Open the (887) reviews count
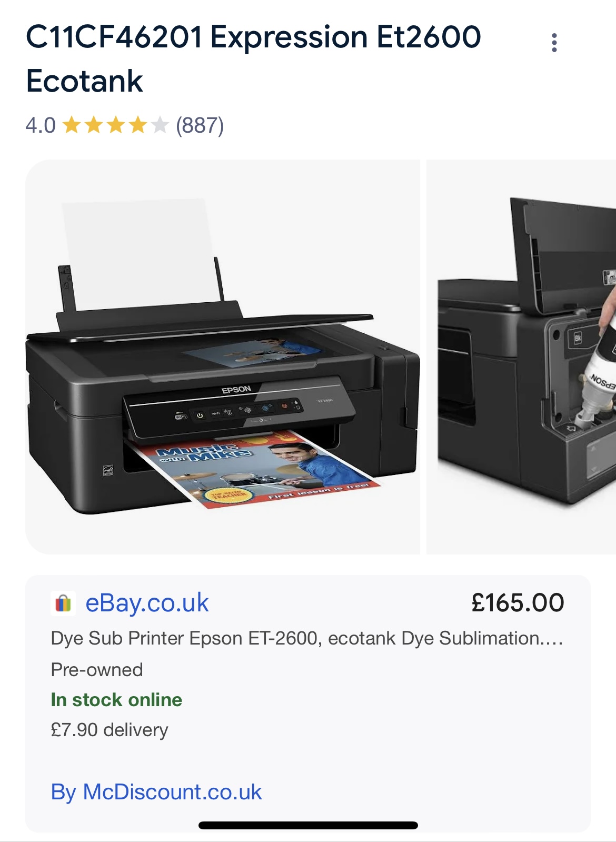This screenshot has height=842, width=616. (200, 125)
